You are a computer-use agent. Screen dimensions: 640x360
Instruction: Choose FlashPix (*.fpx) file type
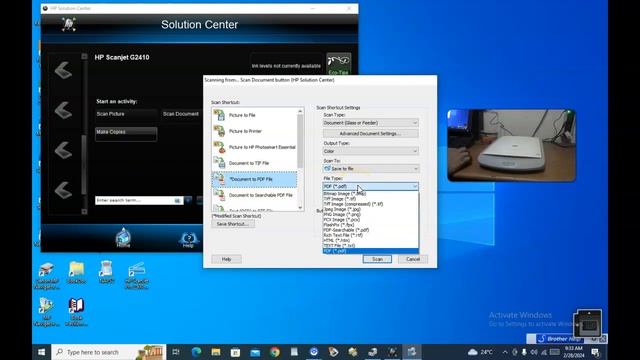tap(371, 225)
